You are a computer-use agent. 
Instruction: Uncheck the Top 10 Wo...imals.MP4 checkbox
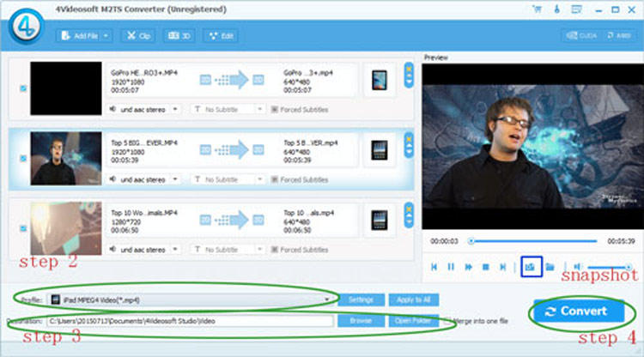click(23, 228)
